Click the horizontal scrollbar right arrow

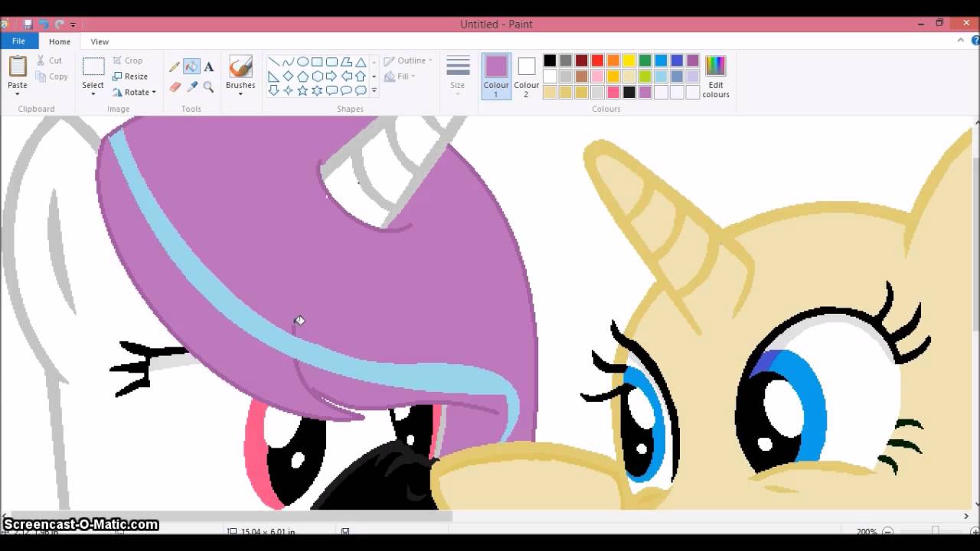pyautogui.click(x=966, y=517)
